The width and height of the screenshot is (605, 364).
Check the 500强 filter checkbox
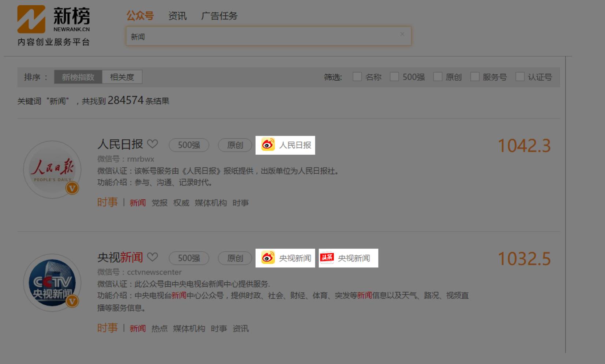click(394, 77)
